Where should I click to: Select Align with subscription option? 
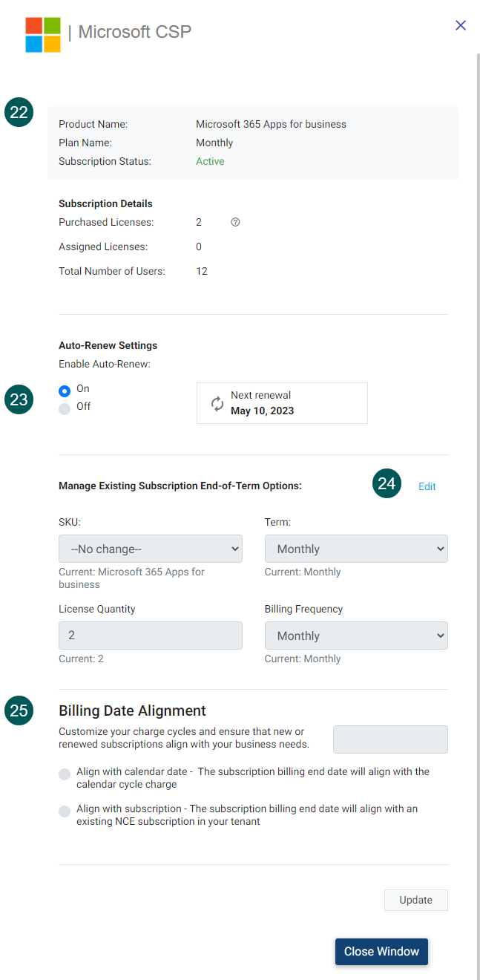tap(65, 811)
